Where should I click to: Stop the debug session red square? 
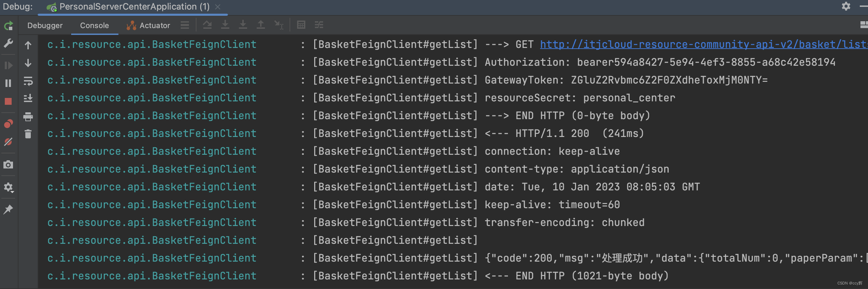click(8, 101)
